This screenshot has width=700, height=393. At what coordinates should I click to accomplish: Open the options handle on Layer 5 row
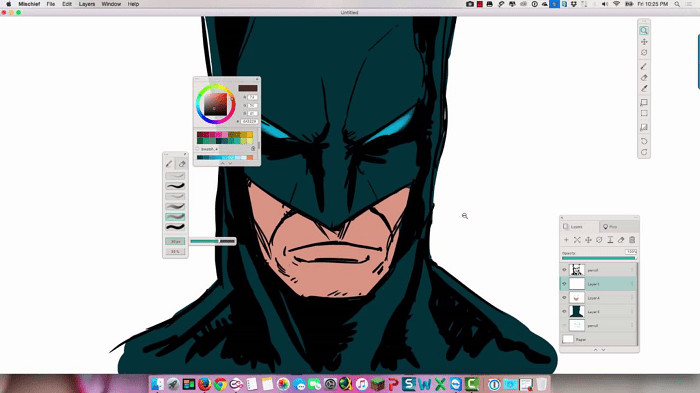pyautogui.click(x=632, y=284)
